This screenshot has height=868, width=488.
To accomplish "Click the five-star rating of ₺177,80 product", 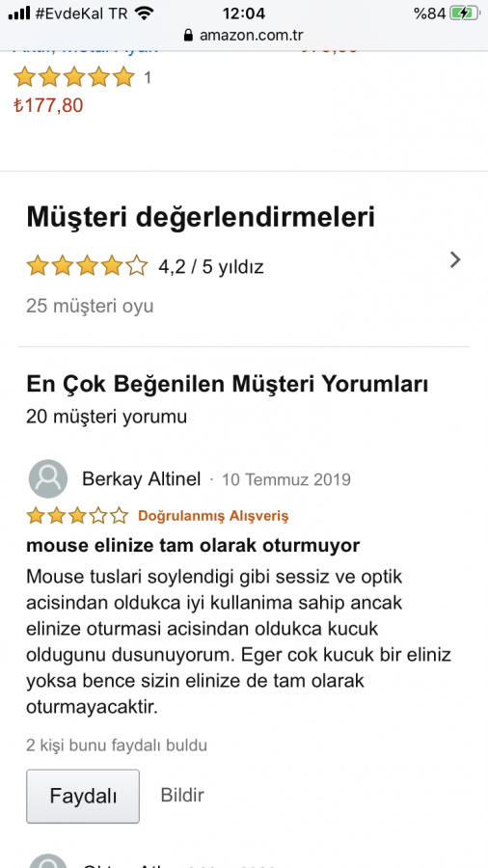I will [73, 77].
